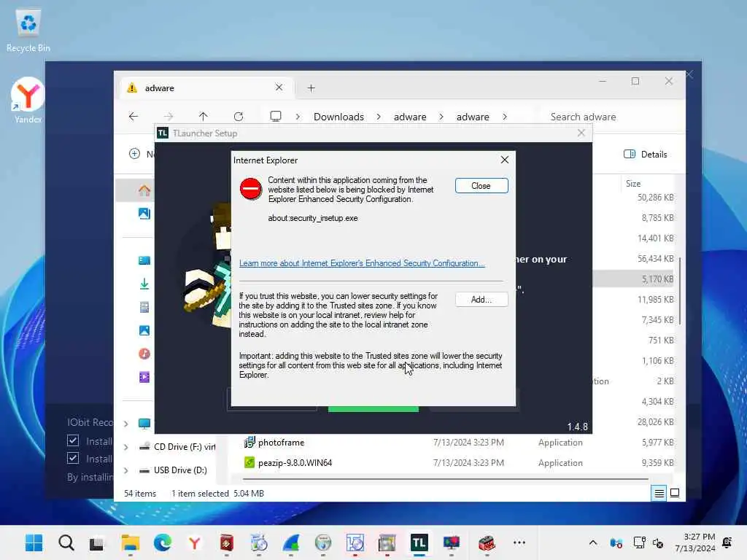Click the New plus icon in Explorer toolbar
The image size is (747, 560).
pyautogui.click(x=135, y=154)
